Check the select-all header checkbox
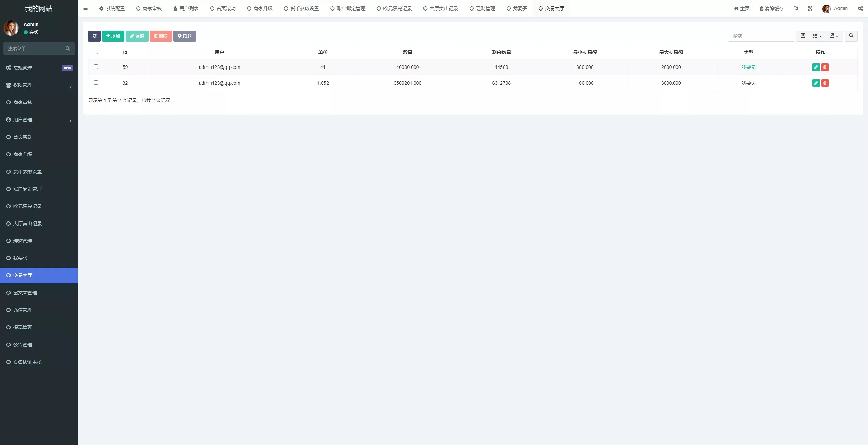 (x=96, y=52)
